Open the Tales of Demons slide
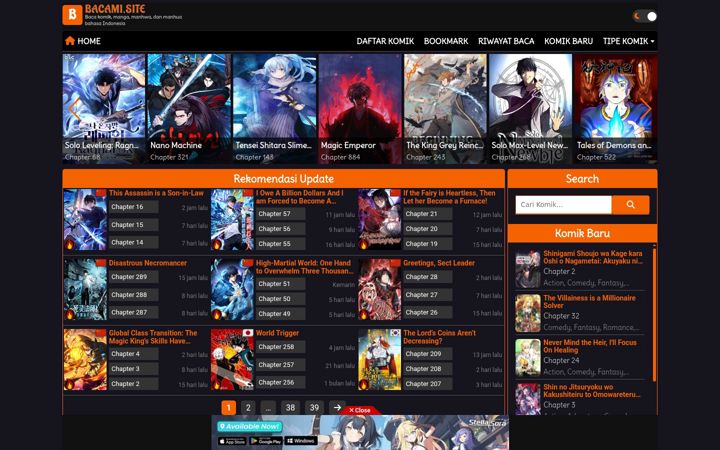Image resolution: width=720 pixels, height=450 pixels. (x=616, y=109)
